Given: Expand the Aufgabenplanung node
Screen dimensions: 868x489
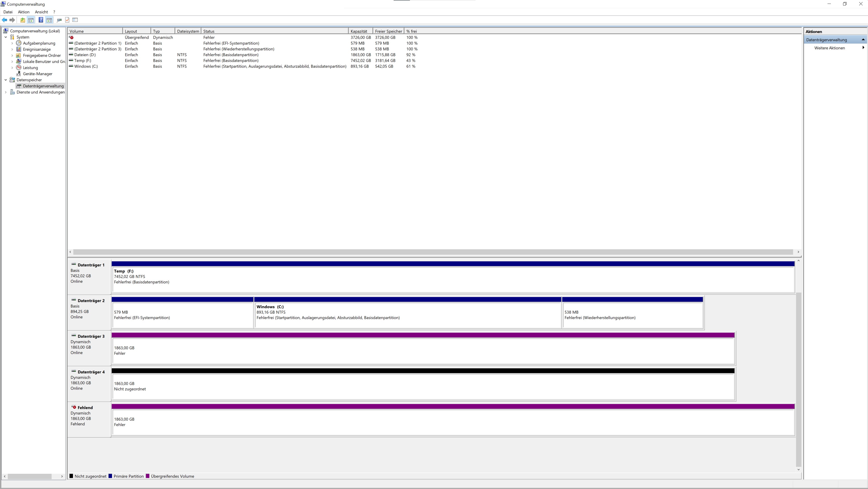Looking at the screenshot, I should (x=12, y=43).
